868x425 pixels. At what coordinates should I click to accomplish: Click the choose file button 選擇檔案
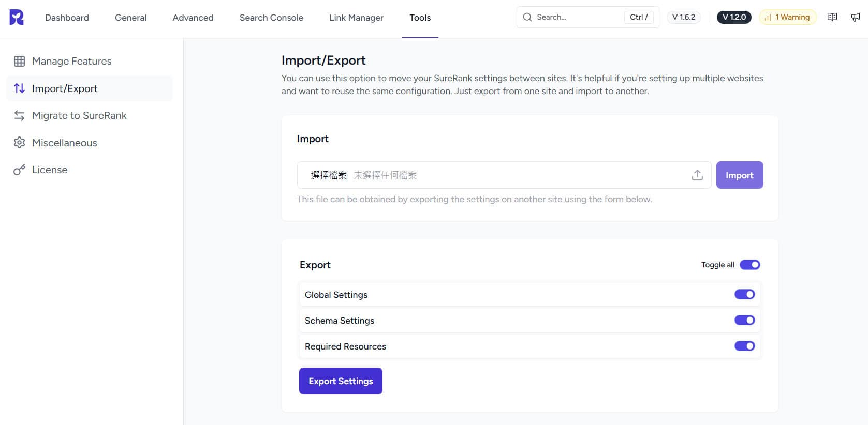(x=329, y=175)
